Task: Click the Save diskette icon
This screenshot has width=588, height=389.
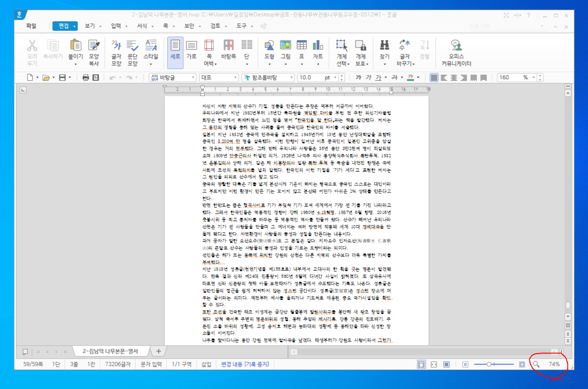Action: pos(62,77)
